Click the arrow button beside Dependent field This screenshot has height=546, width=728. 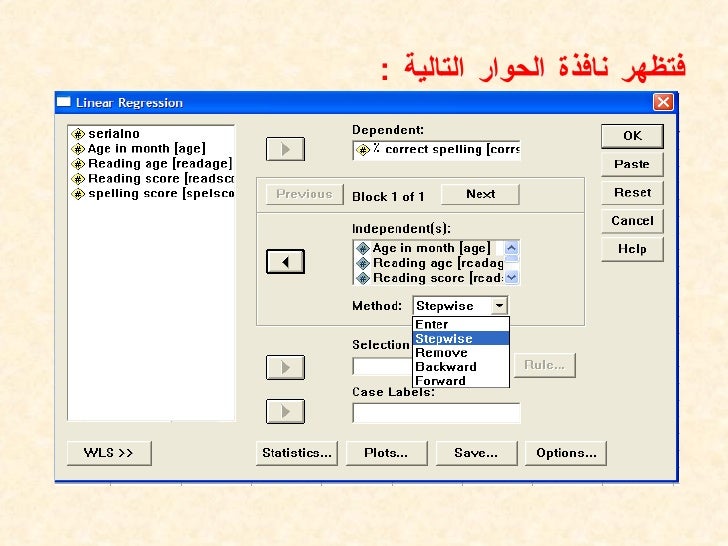285,149
